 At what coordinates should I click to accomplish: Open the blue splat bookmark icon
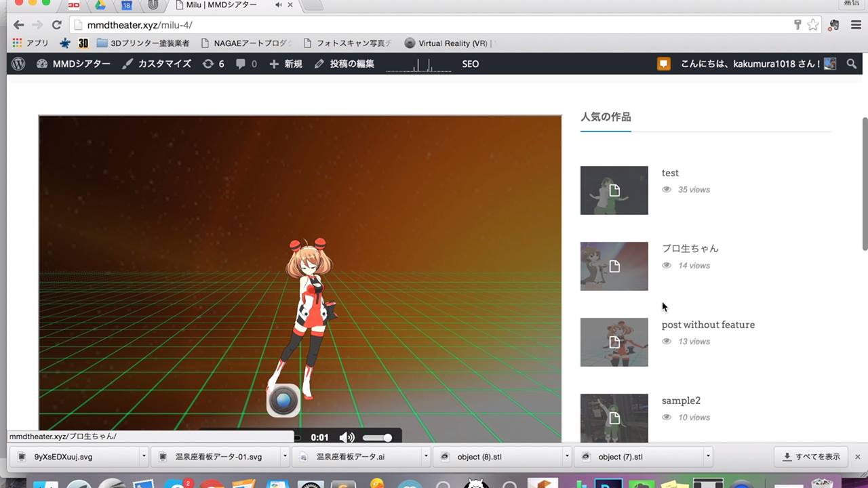65,43
